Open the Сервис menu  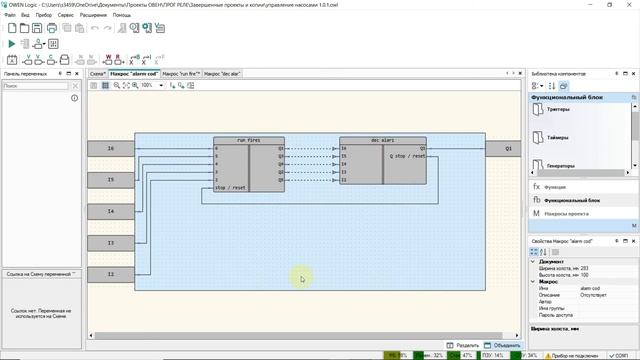[66, 15]
